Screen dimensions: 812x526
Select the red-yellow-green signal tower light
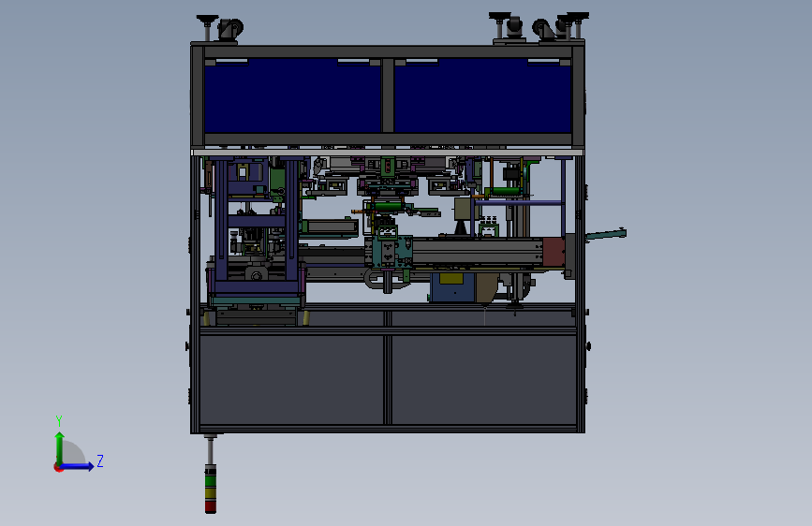click(x=210, y=489)
